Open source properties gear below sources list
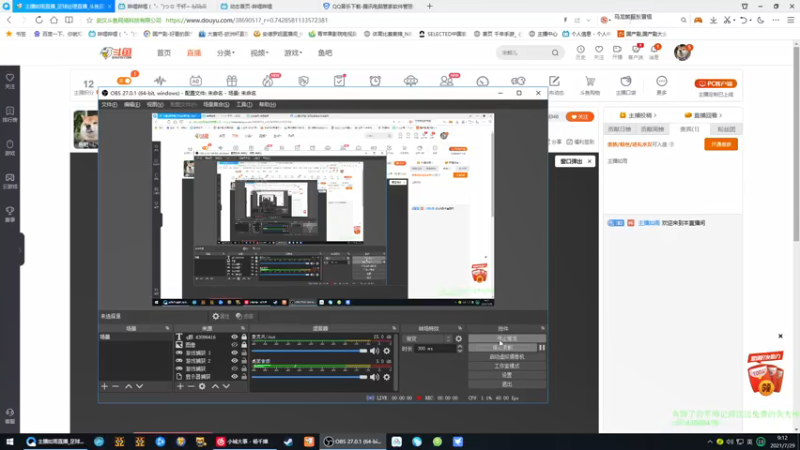 pos(203,387)
